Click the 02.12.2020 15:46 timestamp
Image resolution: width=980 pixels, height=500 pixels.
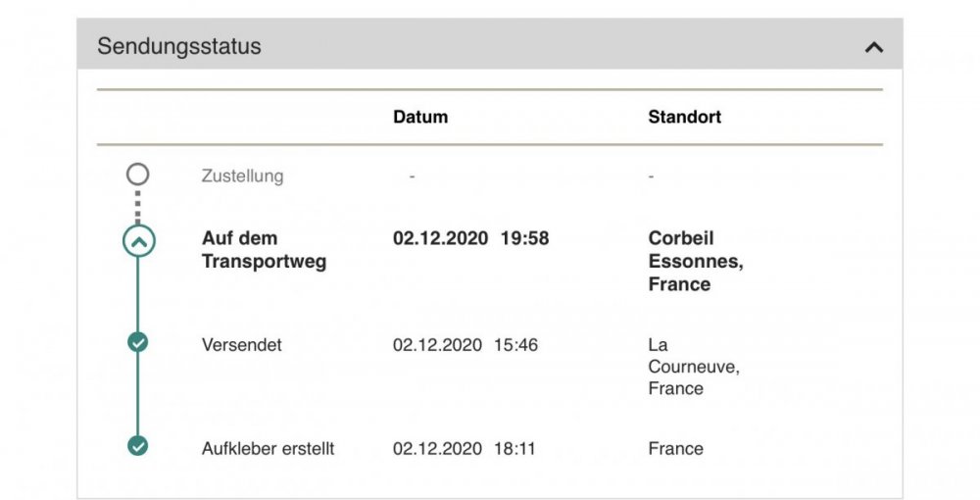pos(465,345)
